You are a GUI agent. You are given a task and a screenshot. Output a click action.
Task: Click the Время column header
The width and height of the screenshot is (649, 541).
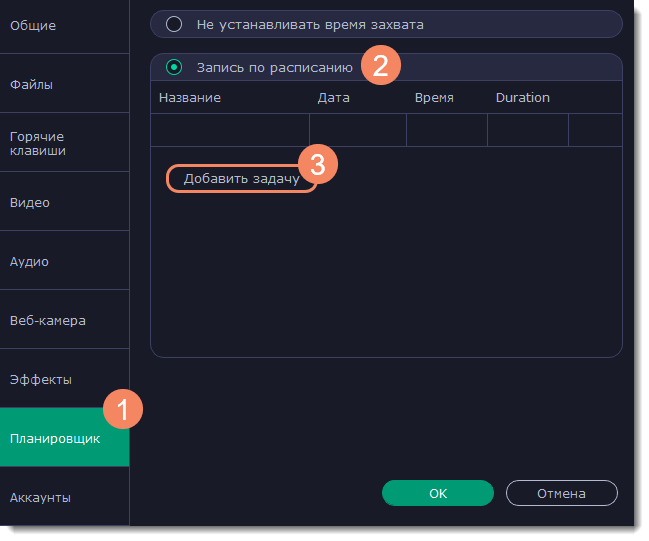[434, 98]
